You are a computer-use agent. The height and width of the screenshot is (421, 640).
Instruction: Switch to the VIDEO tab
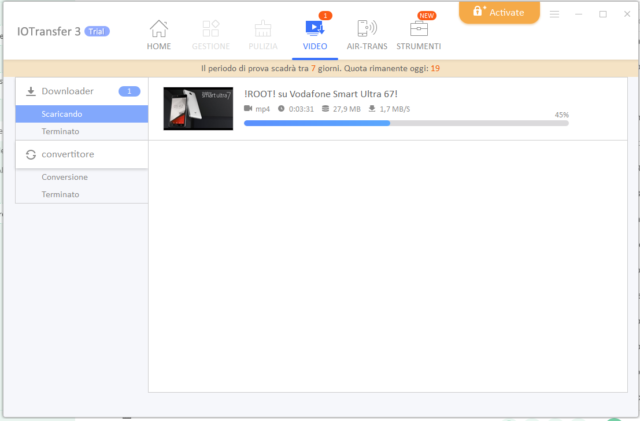click(x=315, y=36)
